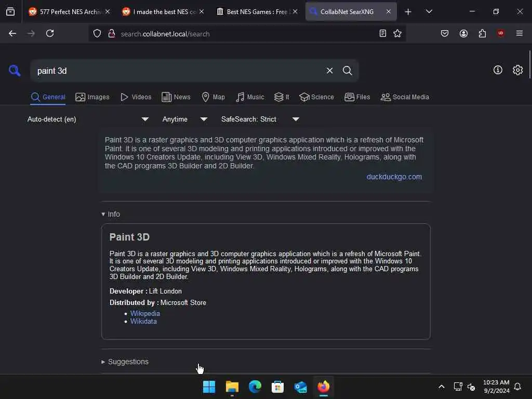Click into the paint 3d search field
The height and width of the screenshot is (399, 532).
point(178,71)
